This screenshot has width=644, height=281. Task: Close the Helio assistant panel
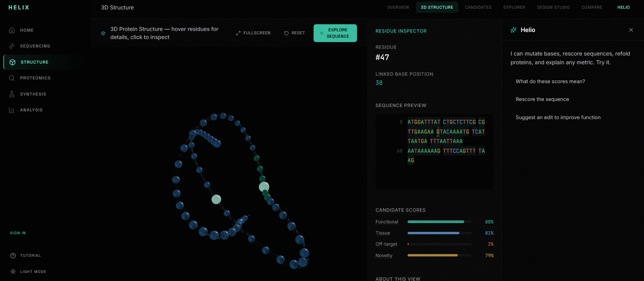pos(631,30)
